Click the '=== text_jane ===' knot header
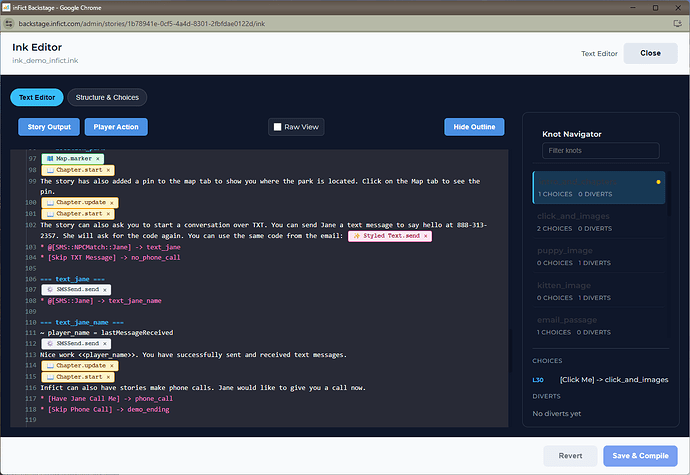This screenshot has height=475, width=690. point(73,279)
